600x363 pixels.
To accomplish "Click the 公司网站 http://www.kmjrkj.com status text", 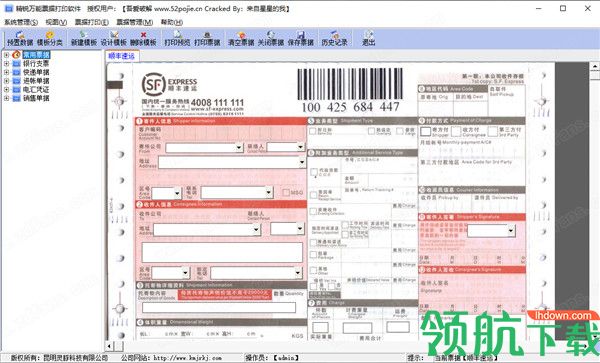I will point(171,358).
